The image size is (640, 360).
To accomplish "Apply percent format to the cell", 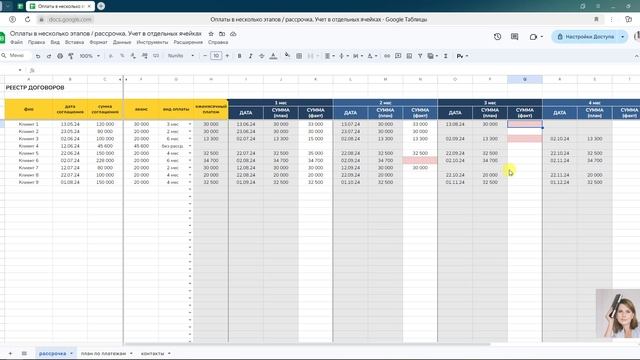I will click(122, 56).
